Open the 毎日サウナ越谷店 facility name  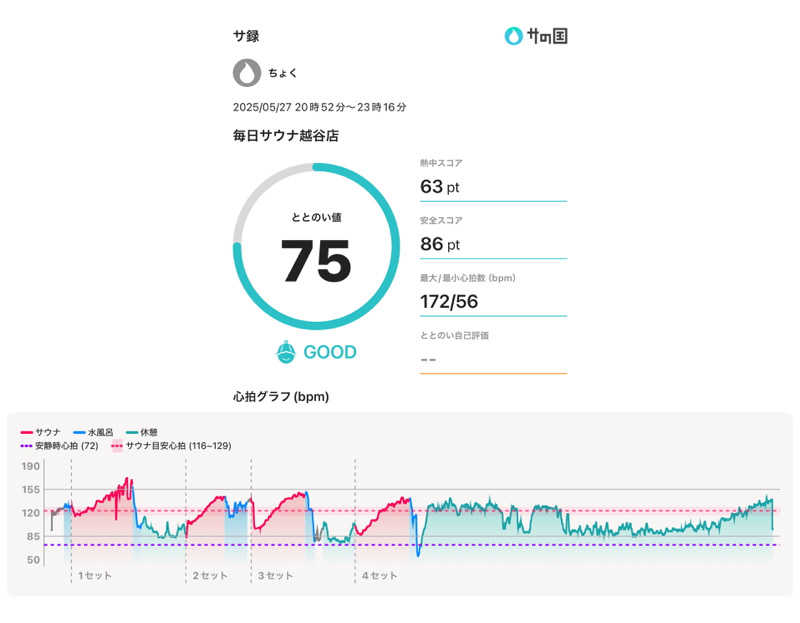pyautogui.click(x=285, y=135)
